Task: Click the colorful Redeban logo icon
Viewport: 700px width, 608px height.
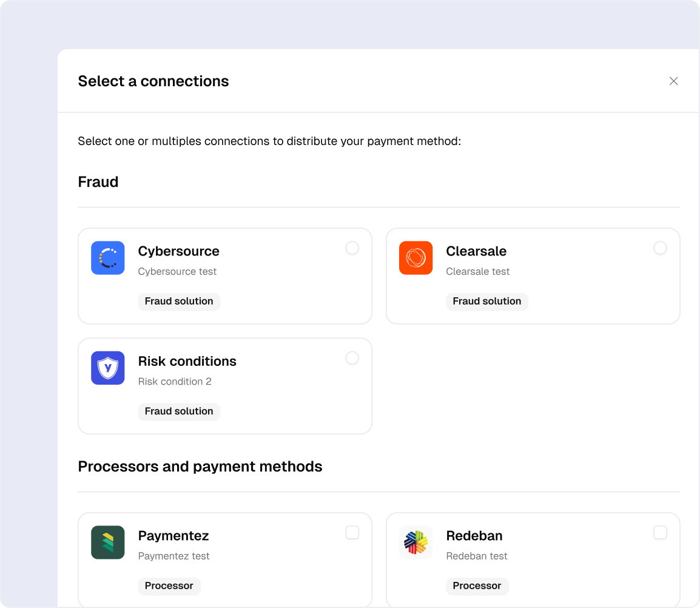Action: pyautogui.click(x=416, y=542)
